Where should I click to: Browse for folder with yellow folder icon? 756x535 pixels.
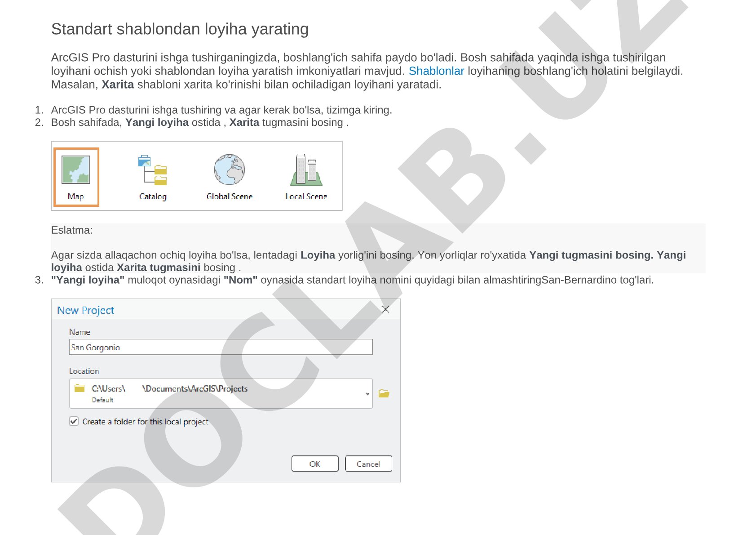384,393
